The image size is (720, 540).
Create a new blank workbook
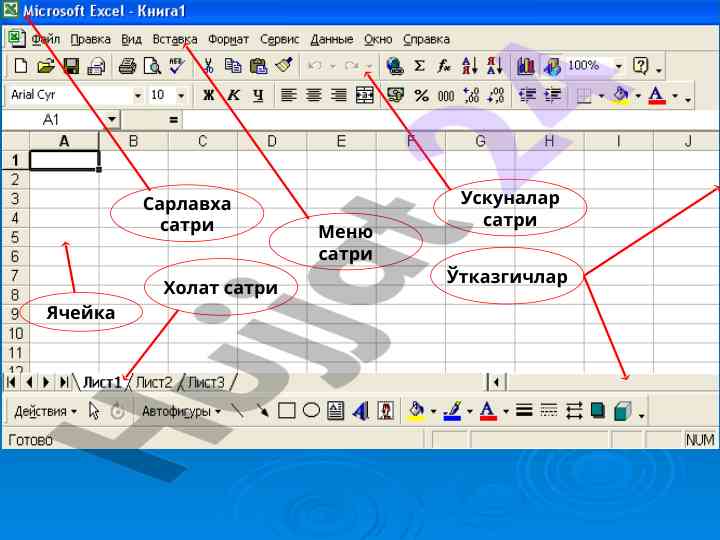[21, 66]
